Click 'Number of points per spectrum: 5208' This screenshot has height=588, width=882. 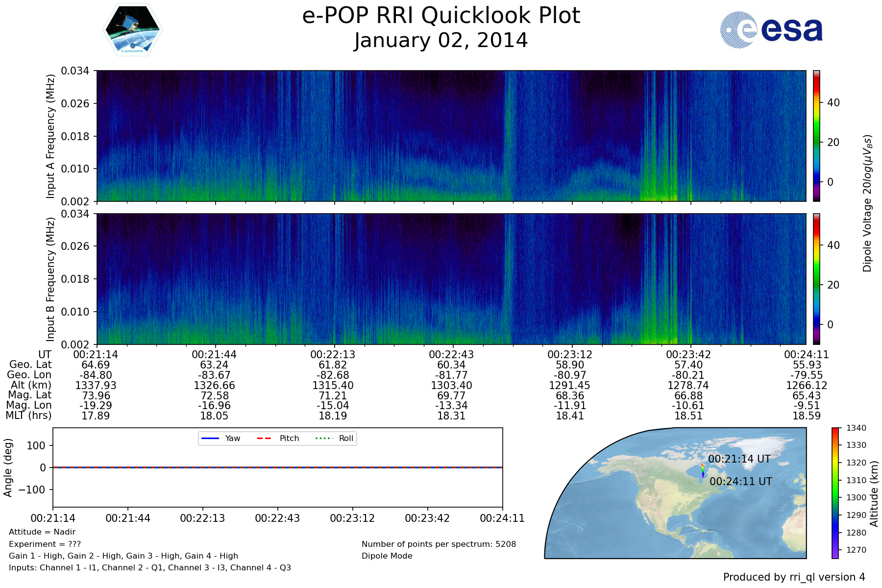tap(439, 544)
